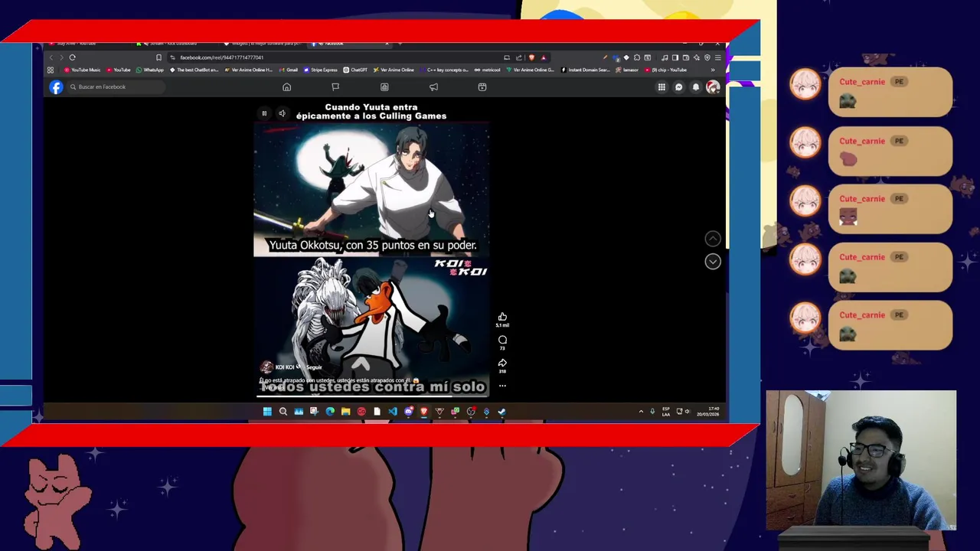Open Microsoft Edge from taskbar

(x=330, y=412)
